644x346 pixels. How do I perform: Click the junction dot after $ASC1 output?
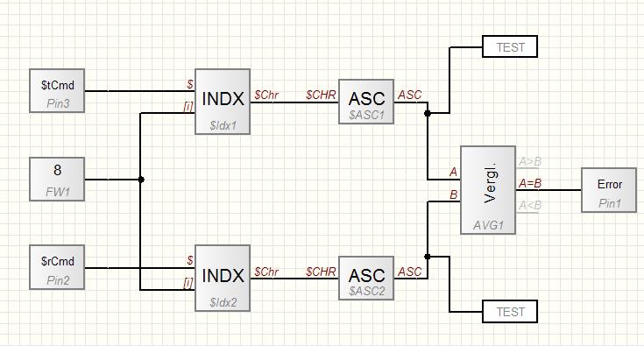click(428, 113)
